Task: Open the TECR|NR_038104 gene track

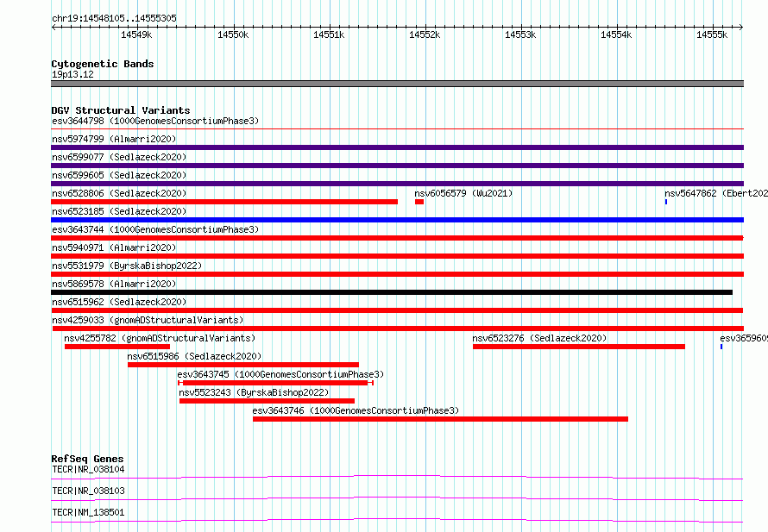Action: [x=397, y=477]
